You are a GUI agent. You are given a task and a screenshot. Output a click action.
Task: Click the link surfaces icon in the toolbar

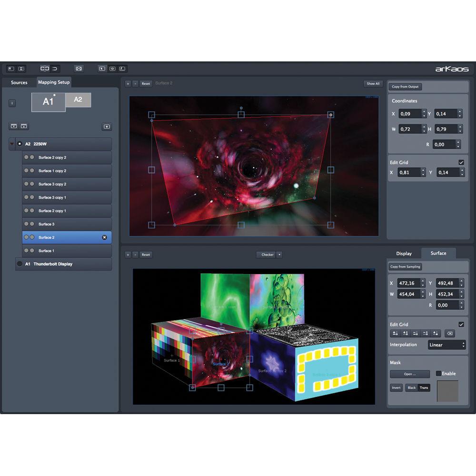pos(45,69)
